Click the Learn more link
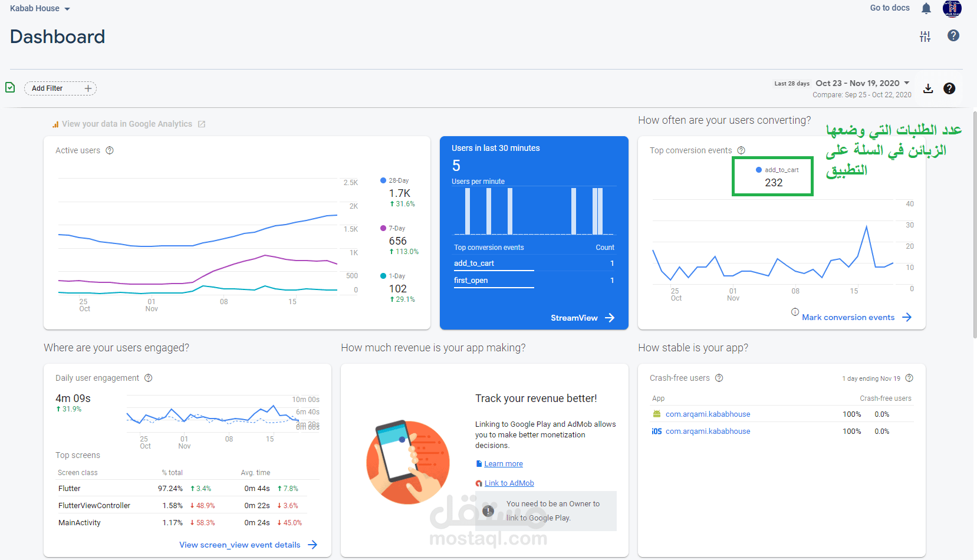The width and height of the screenshot is (977, 560). (504, 464)
